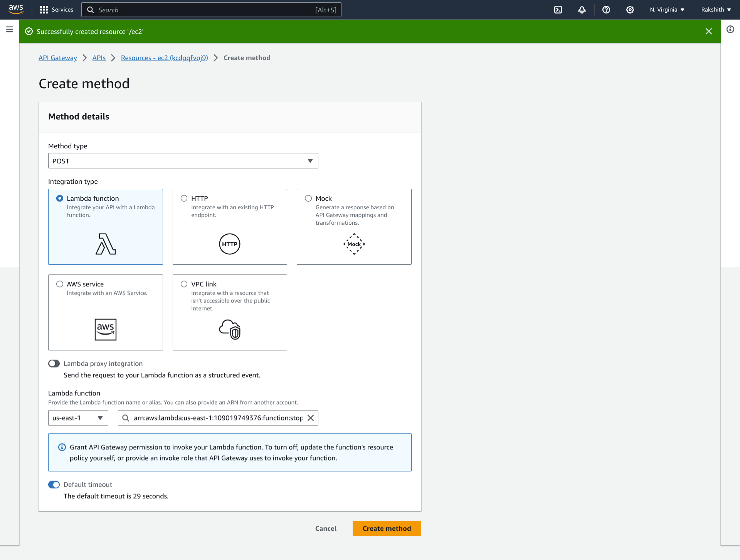This screenshot has width=740, height=560.
Task: Click 'The default timeout is 29 seconds.' text
Action: (x=116, y=496)
